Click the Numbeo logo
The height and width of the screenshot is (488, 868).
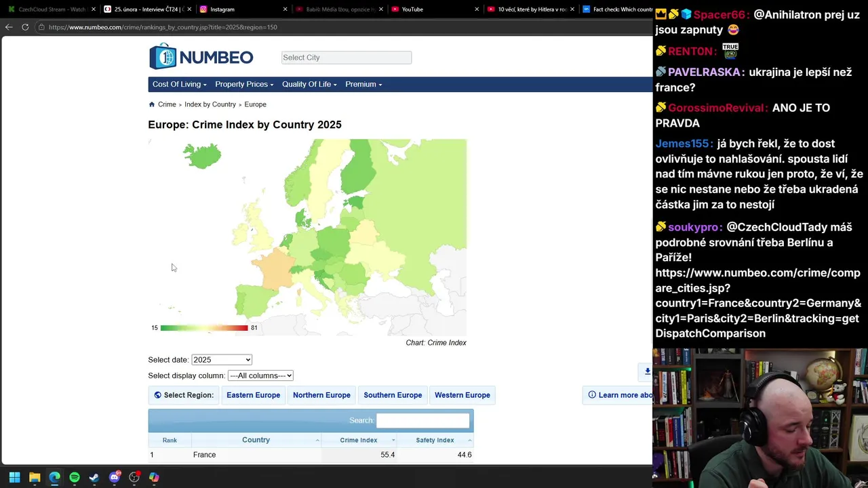click(x=201, y=57)
